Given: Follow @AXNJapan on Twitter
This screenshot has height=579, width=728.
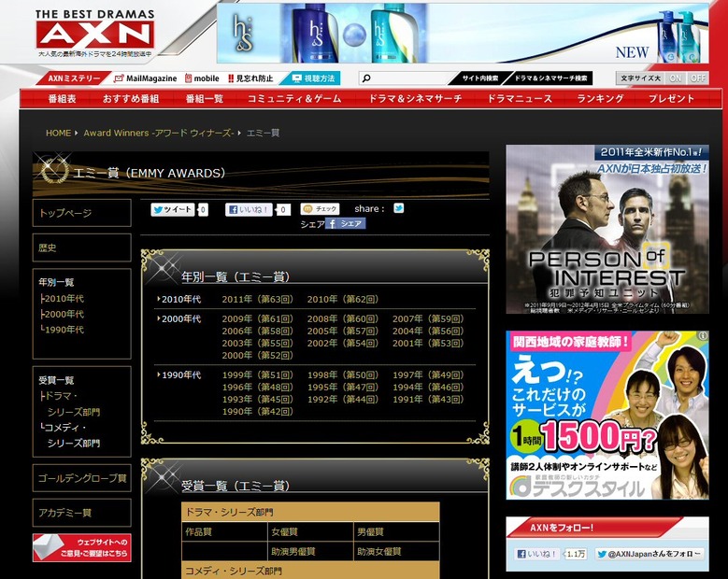Looking at the screenshot, I should point(649,554).
